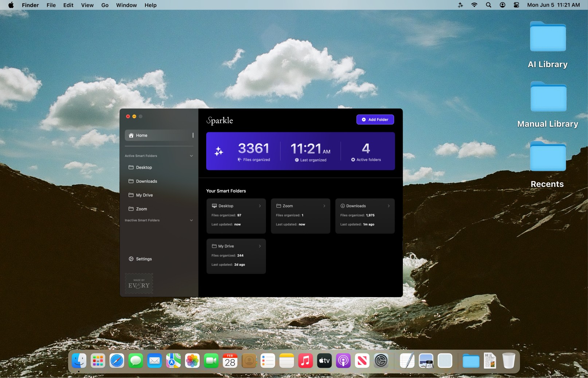Open the Edit menu
This screenshot has width=588, height=378.
[x=68, y=5]
